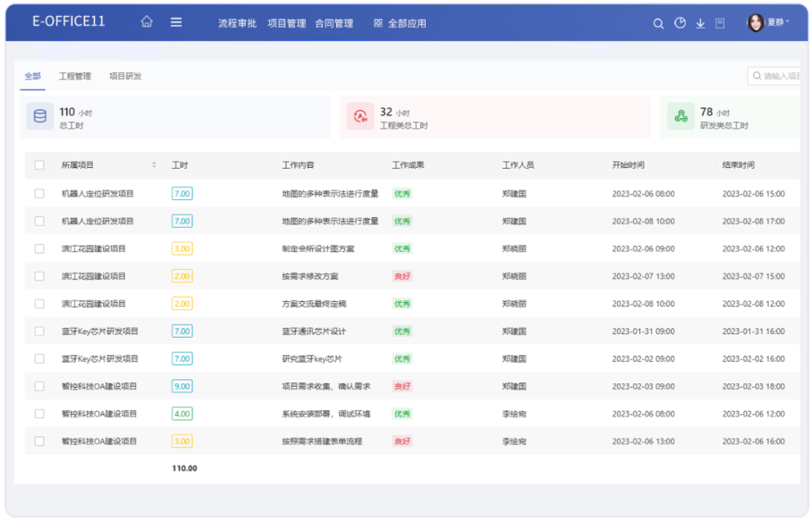The height and width of the screenshot is (522, 812).
Task: Click the 所属项目 column sort arrows
Action: pos(154,165)
